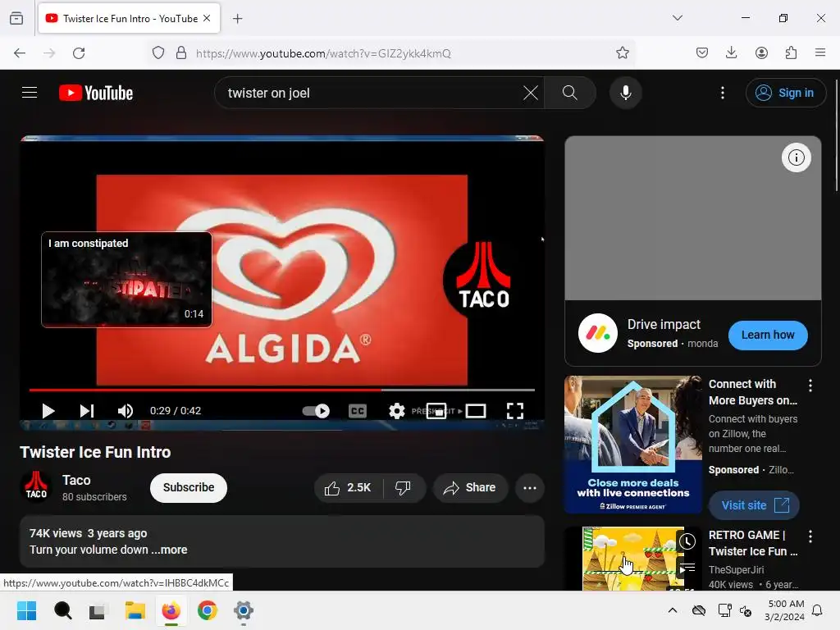This screenshot has width=840, height=630.
Task: Open the notifications bell in taskbar
Action: (818, 610)
